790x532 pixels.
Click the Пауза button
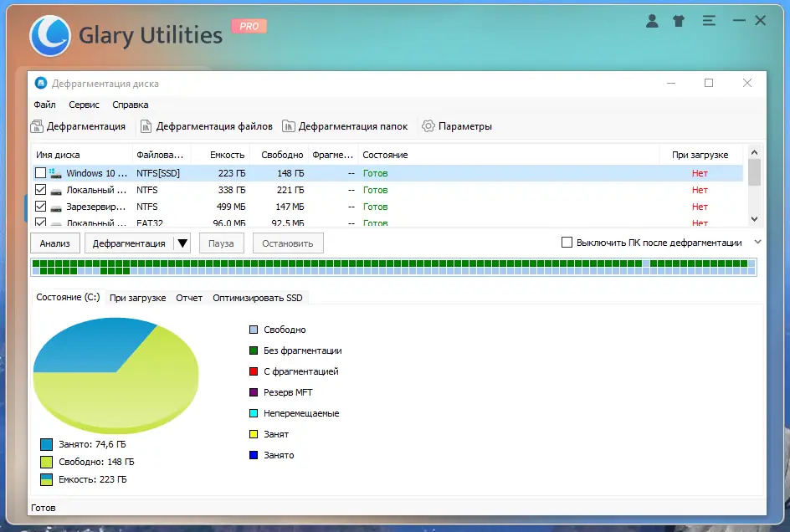coord(221,243)
